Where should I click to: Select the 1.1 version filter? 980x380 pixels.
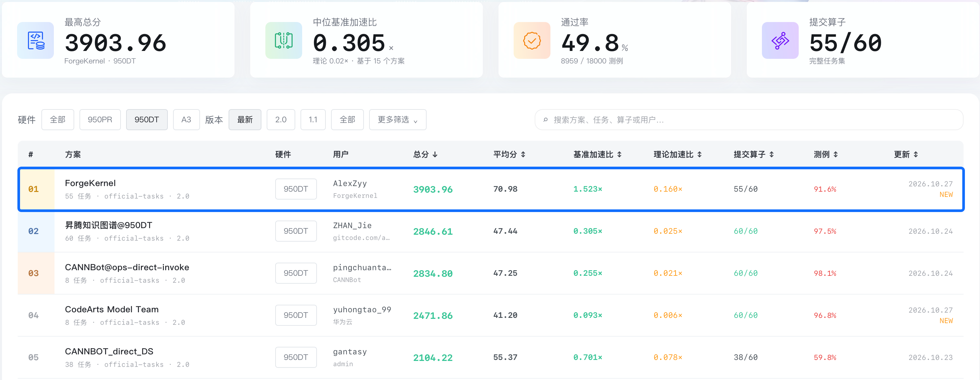(313, 120)
